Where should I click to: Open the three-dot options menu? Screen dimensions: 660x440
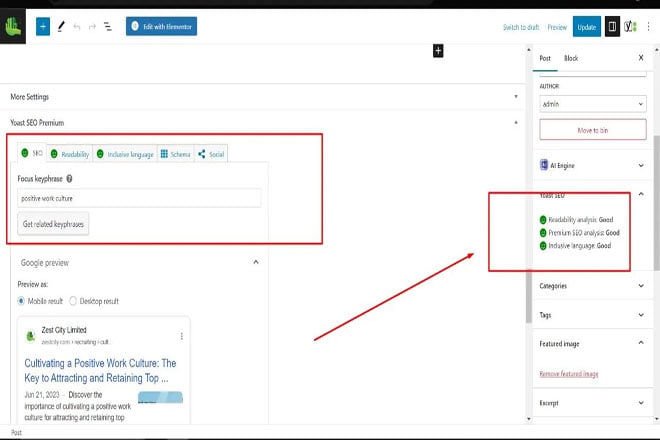pos(649,27)
